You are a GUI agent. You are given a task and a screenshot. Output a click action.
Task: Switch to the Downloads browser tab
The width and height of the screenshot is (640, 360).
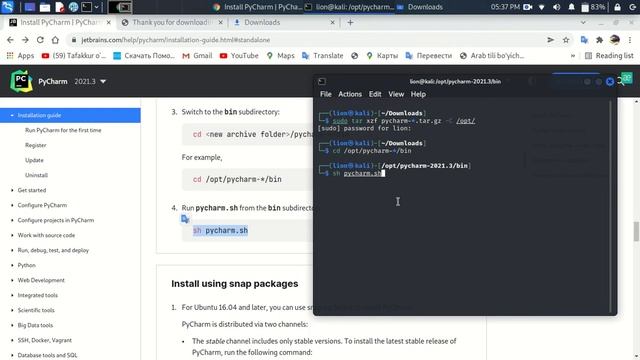click(x=284, y=22)
